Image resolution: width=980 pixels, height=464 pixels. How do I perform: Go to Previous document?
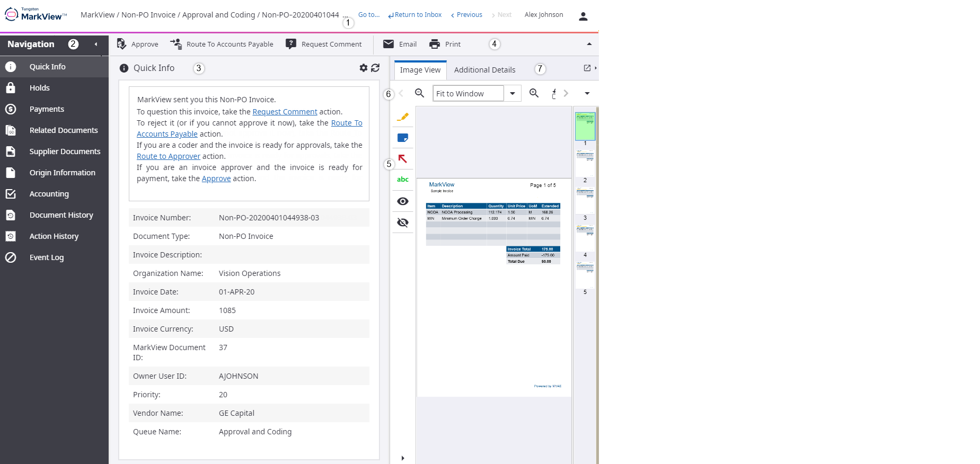click(466, 15)
